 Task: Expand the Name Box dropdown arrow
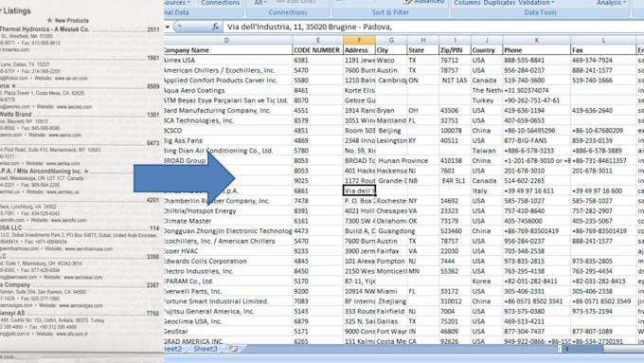pos(168,27)
